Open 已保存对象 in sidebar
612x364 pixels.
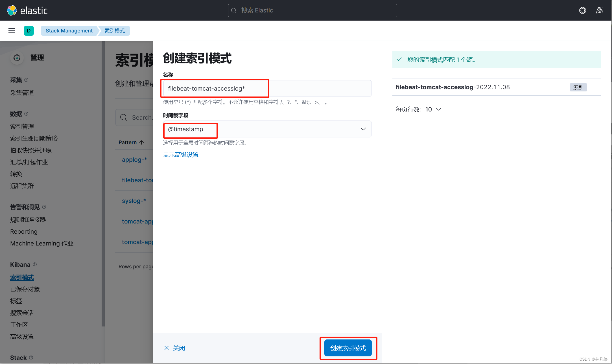tap(25, 289)
